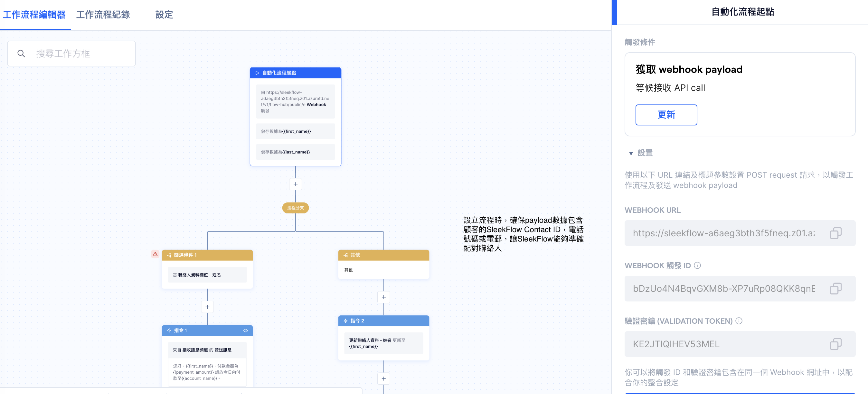Open the 設定 tab

tap(164, 15)
